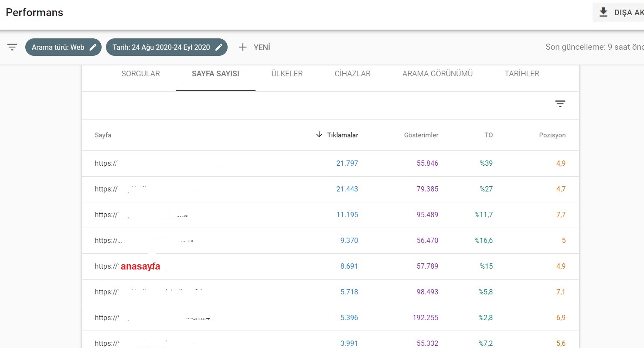The image size is (644, 348).
Task: Select the SAYFA SAYISI tab
Action: [x=215, y=74]
